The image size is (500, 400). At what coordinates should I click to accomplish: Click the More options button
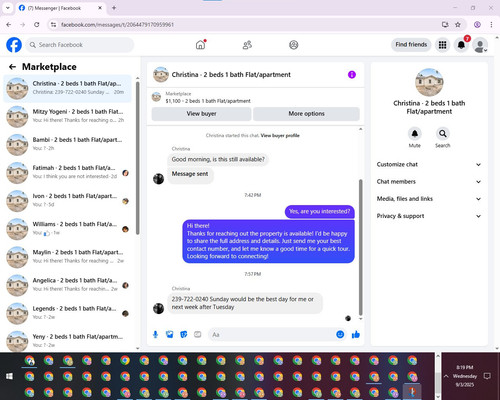306,114
